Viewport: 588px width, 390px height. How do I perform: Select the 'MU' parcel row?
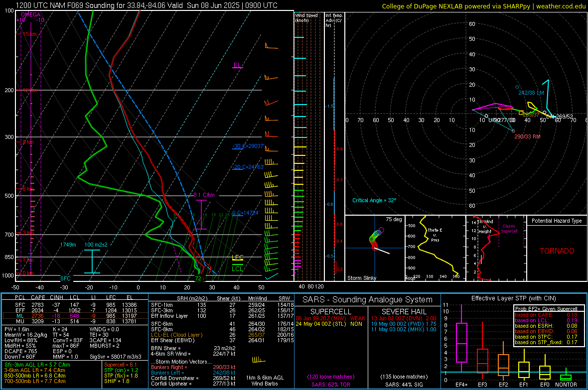click(75, 321)
